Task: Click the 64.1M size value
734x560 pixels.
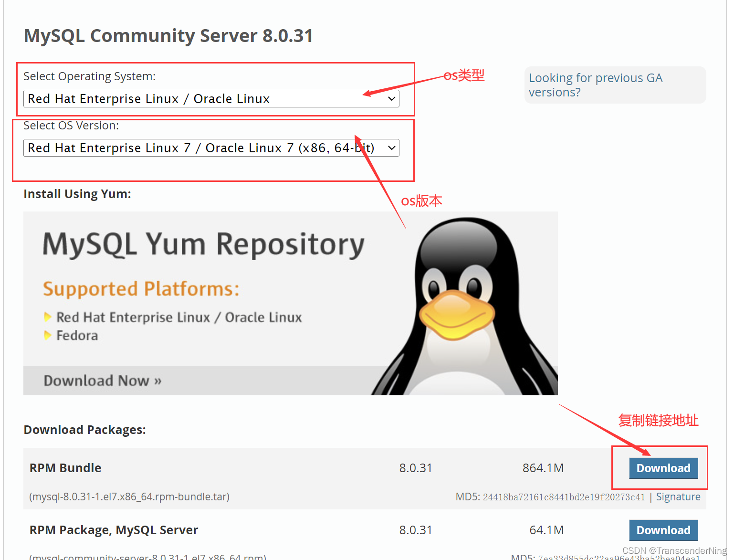Action: click(546, 530)
